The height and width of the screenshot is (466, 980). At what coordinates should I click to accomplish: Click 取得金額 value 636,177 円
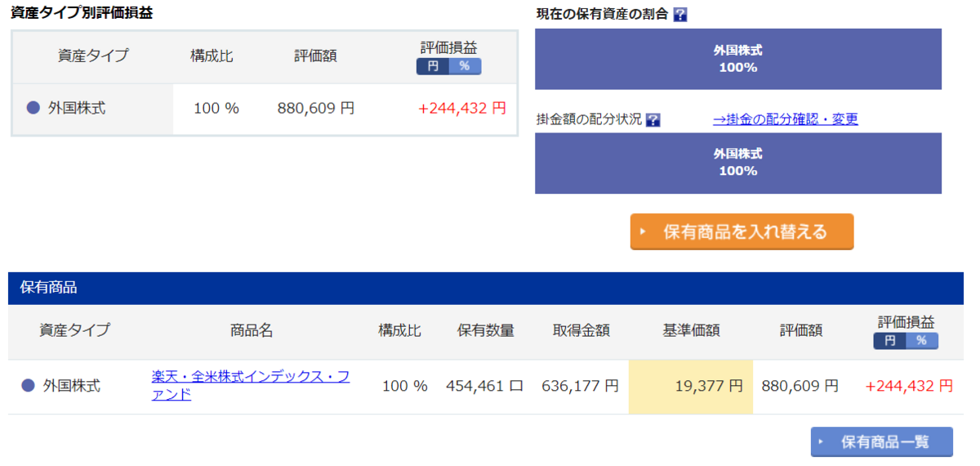click(580, 386)
